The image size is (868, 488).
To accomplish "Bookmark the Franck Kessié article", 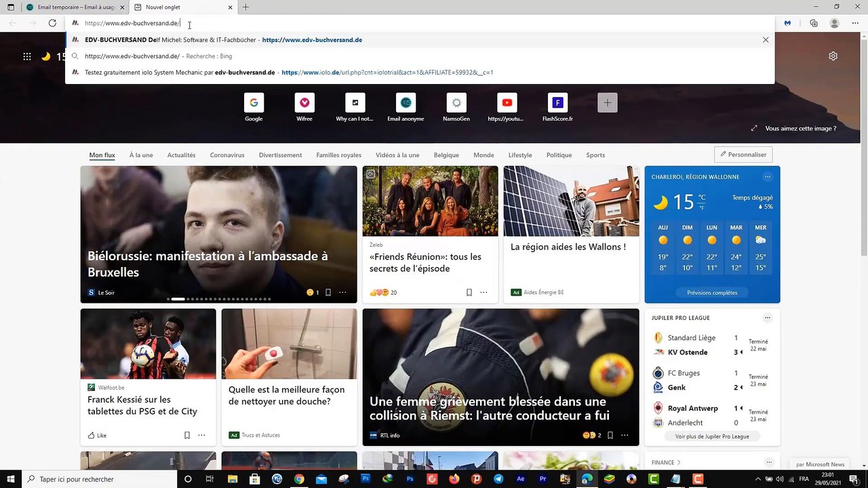I will (187, 435).
